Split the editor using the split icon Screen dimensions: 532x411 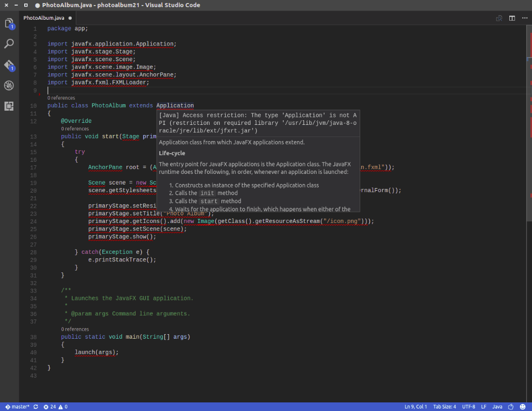click(512, 18)
